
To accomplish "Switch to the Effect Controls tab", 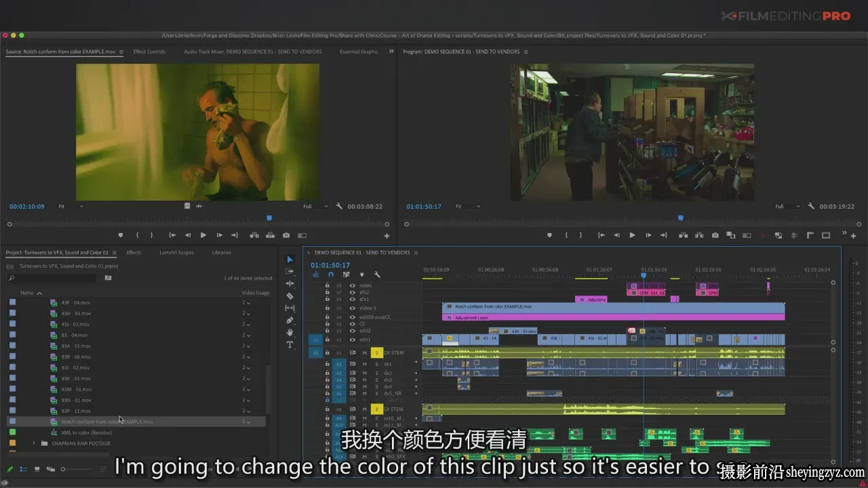I will tap(149, 52).
